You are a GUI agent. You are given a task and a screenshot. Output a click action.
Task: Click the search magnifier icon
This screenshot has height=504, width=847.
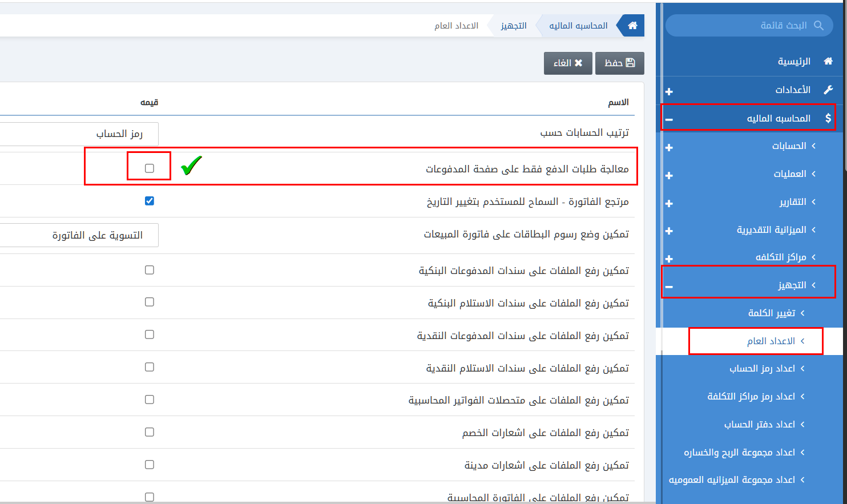(x=818, y=25)
